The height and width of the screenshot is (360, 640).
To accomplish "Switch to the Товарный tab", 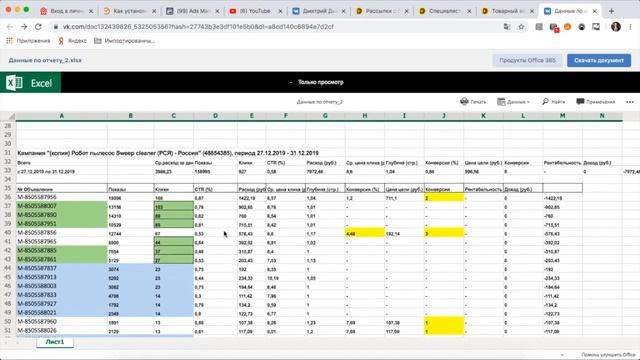I will pos(507,11).
